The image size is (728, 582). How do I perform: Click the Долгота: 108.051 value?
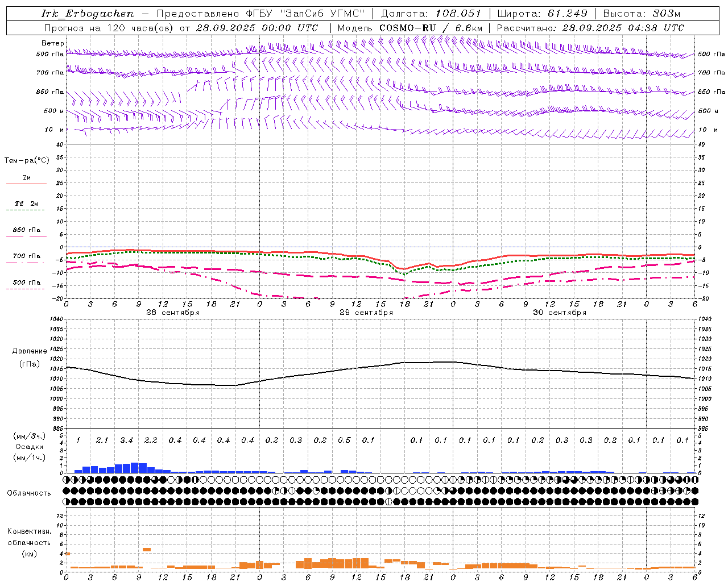[x=431, y=14]
